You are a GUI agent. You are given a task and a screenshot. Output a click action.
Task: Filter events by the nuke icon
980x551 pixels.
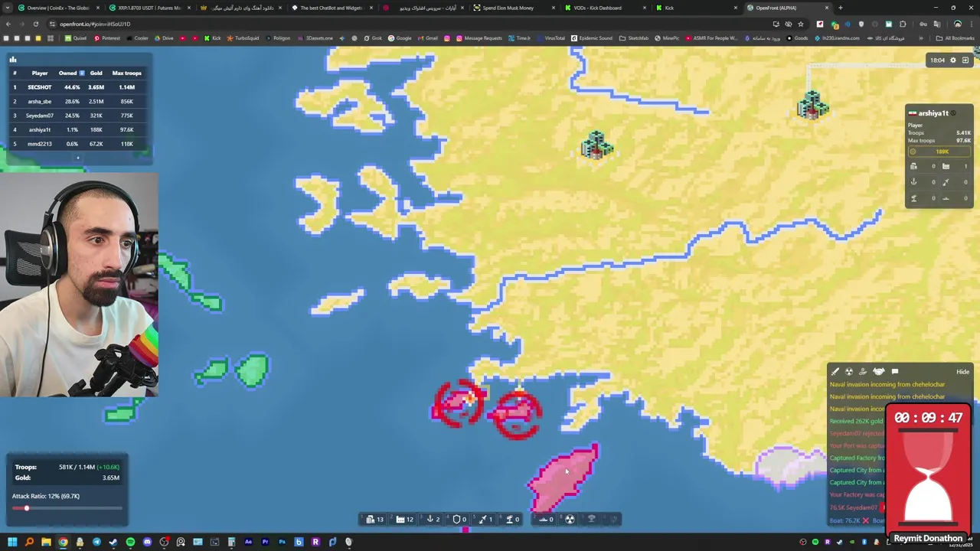[849, 372]
